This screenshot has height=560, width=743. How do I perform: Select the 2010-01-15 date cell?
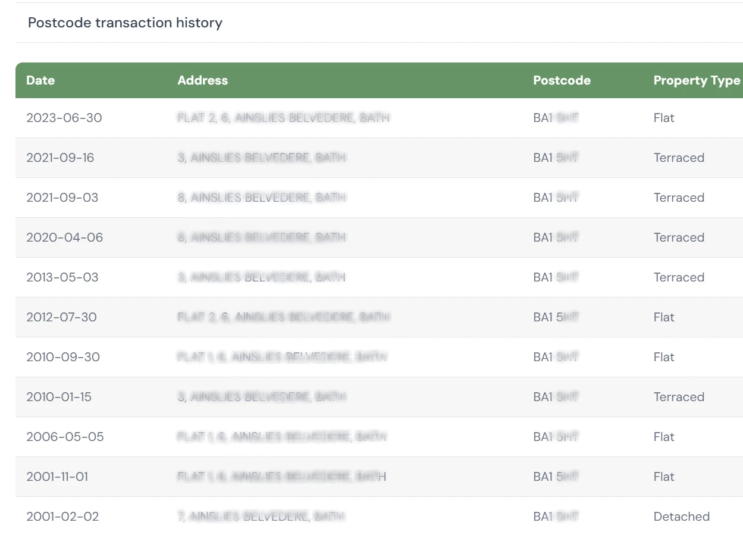[59, 397]
